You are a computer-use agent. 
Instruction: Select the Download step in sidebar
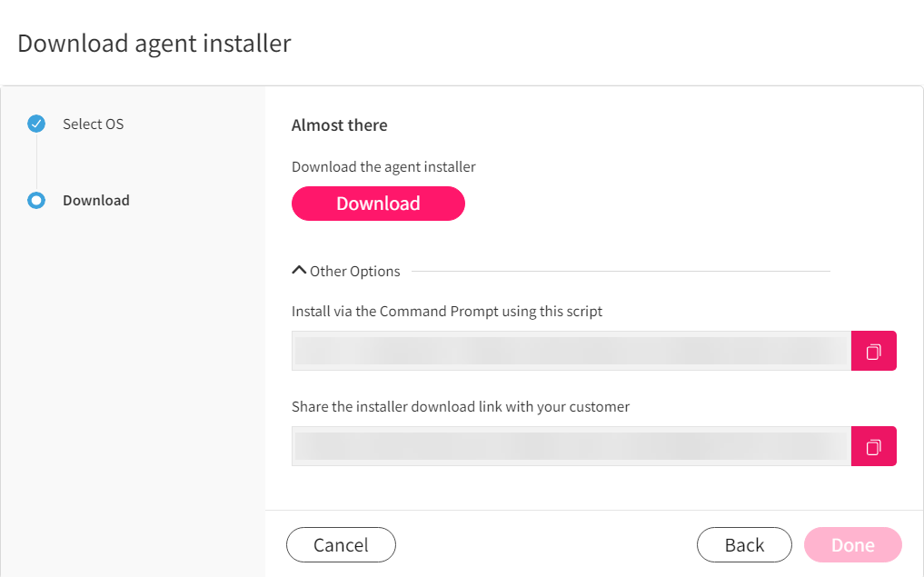(x=96, y=201)
